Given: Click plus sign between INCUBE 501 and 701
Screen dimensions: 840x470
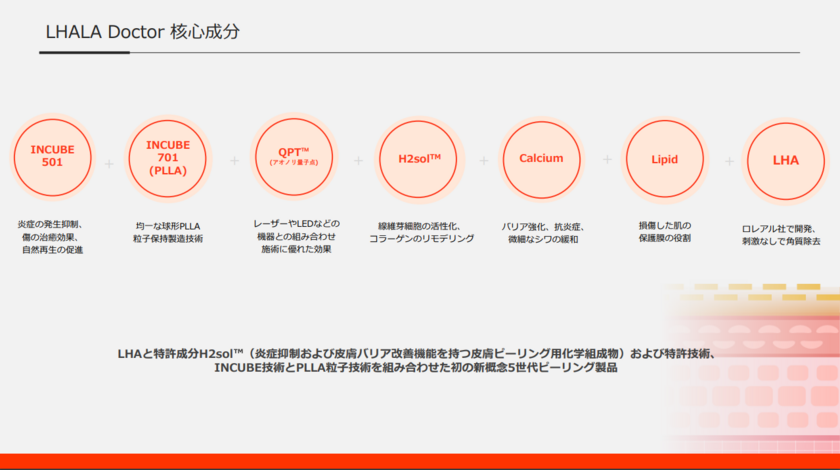Looking at the screenshot, I should 110,162.
